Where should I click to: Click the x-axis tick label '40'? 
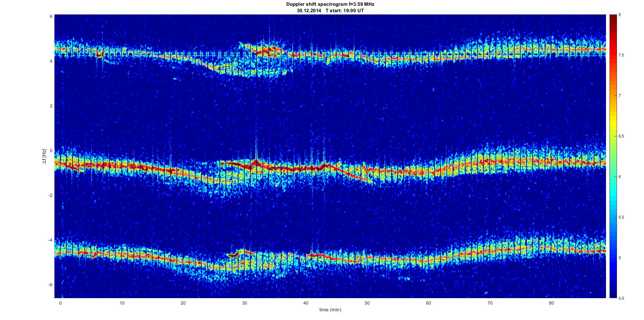[x=306, y=303]
